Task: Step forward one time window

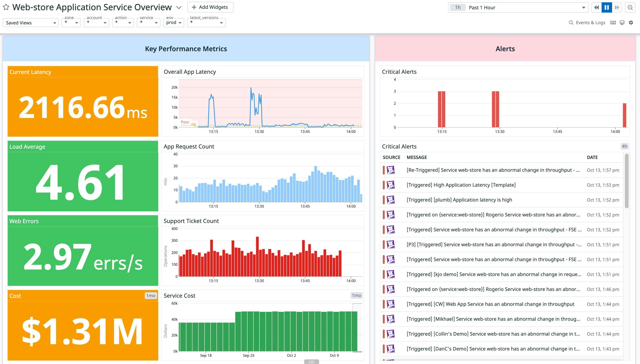Action: pos(617,7)
